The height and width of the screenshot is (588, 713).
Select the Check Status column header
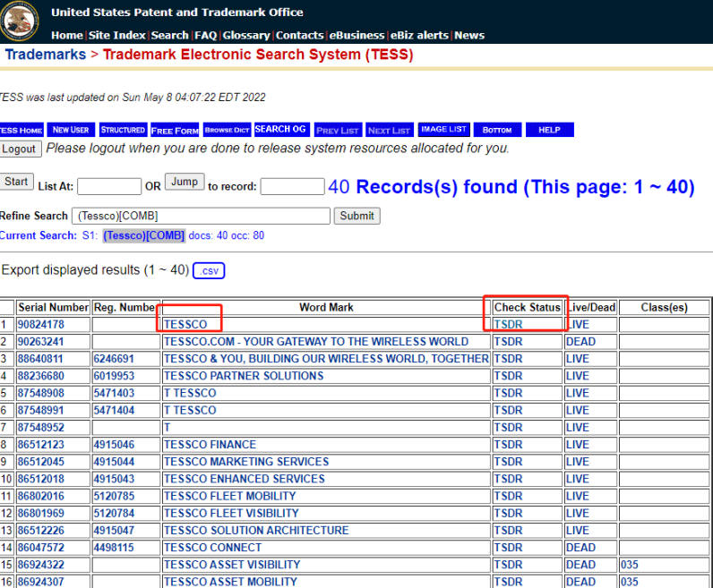[x=528, y=308]
